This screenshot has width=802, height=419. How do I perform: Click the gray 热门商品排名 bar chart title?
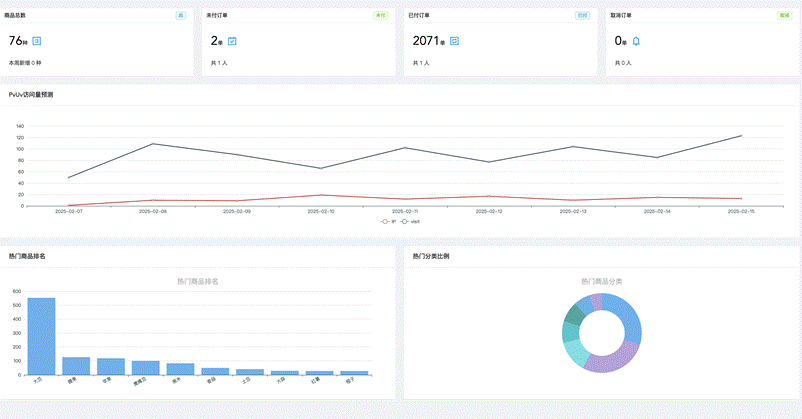(198, 281)
